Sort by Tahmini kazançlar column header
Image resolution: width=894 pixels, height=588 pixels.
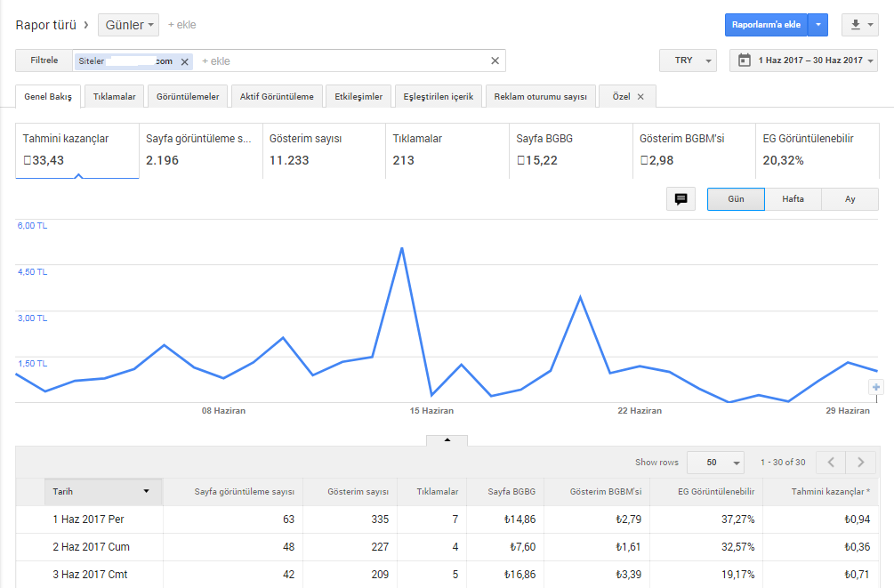coord(822,492)
